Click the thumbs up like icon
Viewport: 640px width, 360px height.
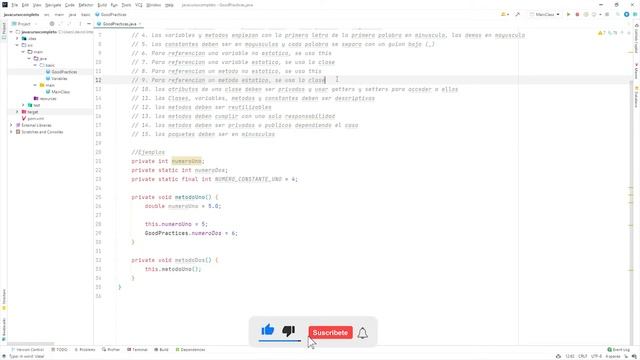[x=268, y=330]
